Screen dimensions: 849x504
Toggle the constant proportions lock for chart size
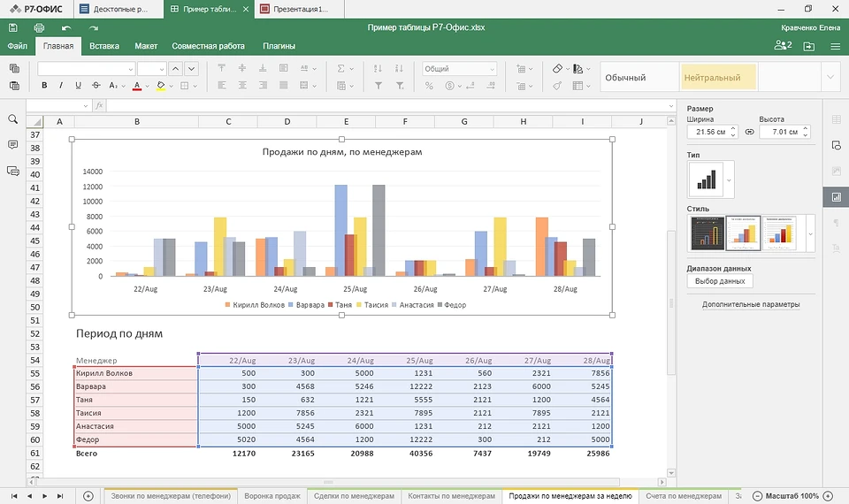tap(748, 132)
